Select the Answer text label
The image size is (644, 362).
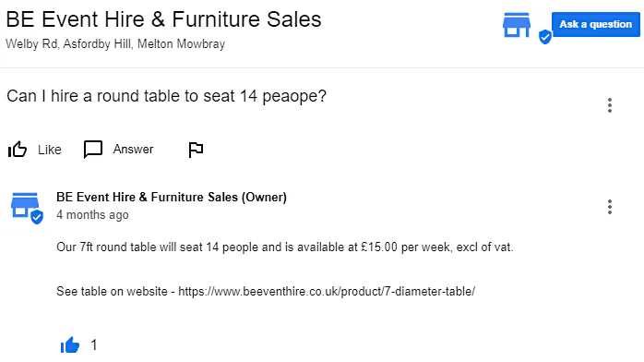pos(133,150)
